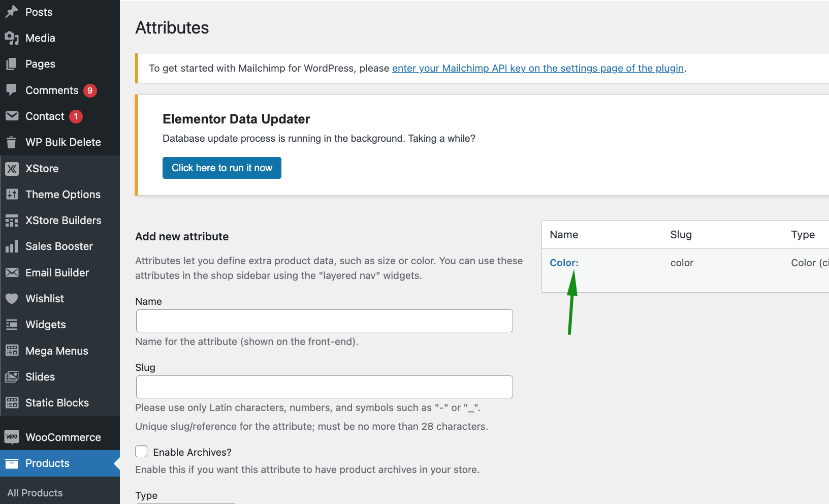Click the Posts pushpin icon
Viewport: 829px width, 504px height.
[x=12, y=12]
